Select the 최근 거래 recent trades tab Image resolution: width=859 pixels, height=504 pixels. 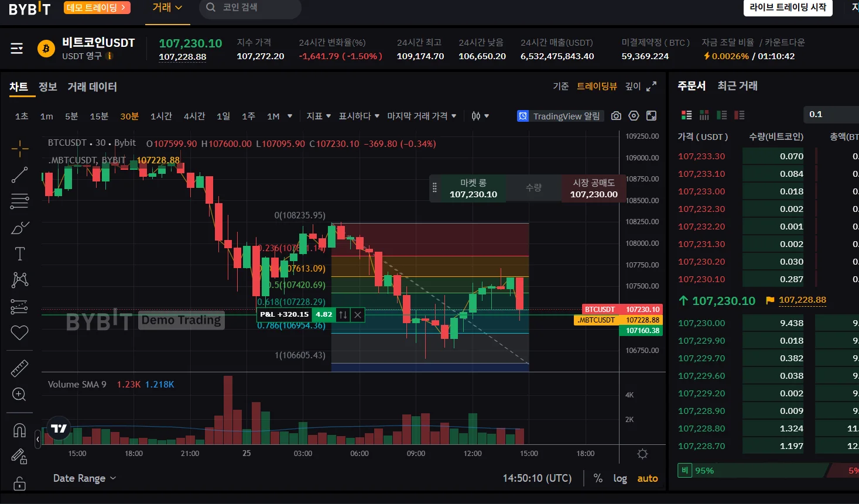point(738,86)
